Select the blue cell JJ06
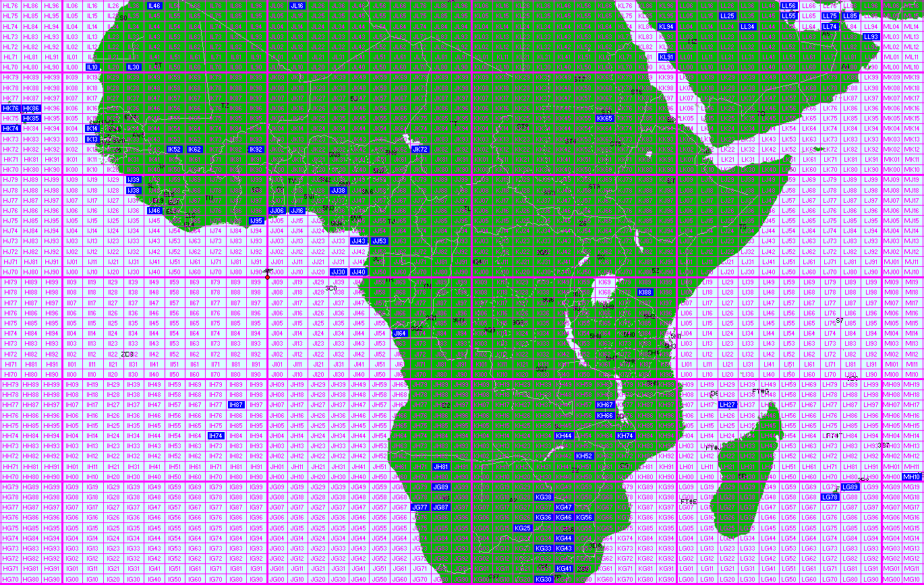The height and width of the screenshot is (585, 924). pyautogui.click(x=277, y=210)
